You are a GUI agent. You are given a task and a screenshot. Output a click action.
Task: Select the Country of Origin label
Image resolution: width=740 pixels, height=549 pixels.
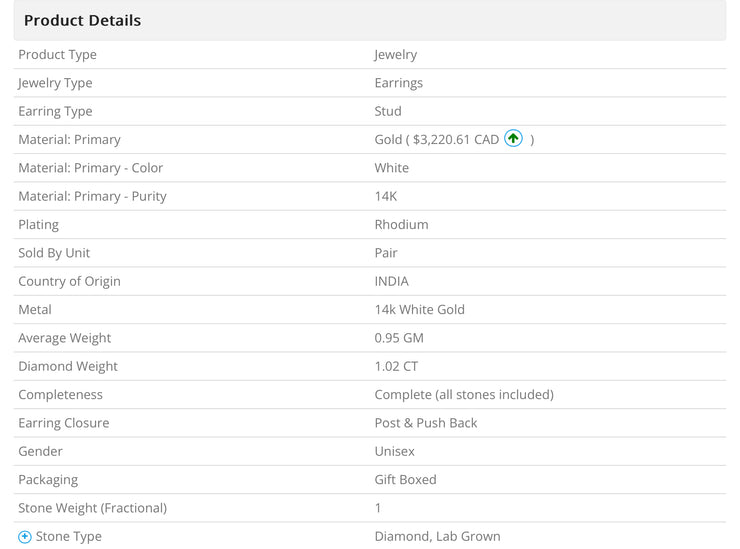pos(69,281)
